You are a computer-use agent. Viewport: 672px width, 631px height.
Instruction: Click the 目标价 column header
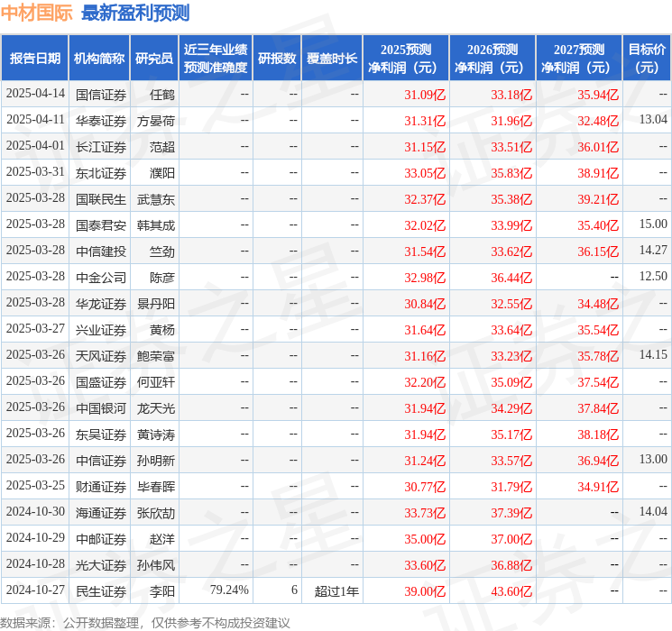(x=647, y=58)
